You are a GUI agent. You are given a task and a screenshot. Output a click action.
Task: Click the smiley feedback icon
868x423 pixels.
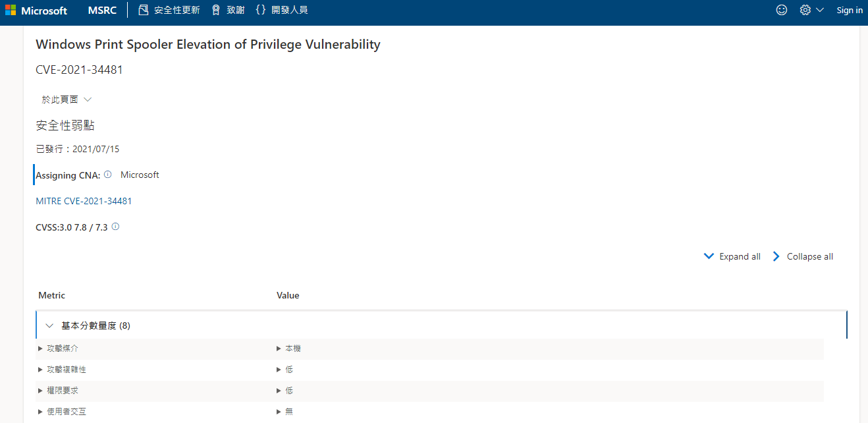(782, 10)
